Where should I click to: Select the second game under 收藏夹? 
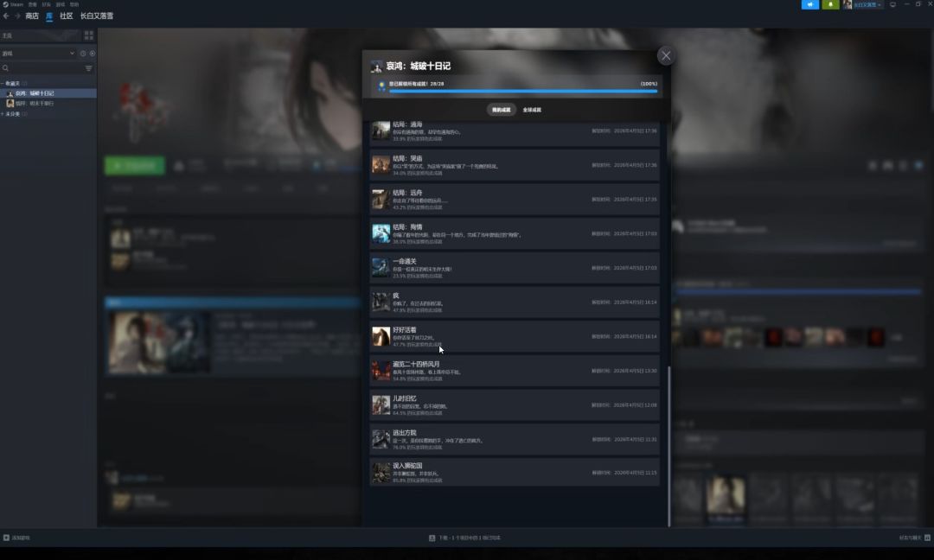click(x=48, y=104)
